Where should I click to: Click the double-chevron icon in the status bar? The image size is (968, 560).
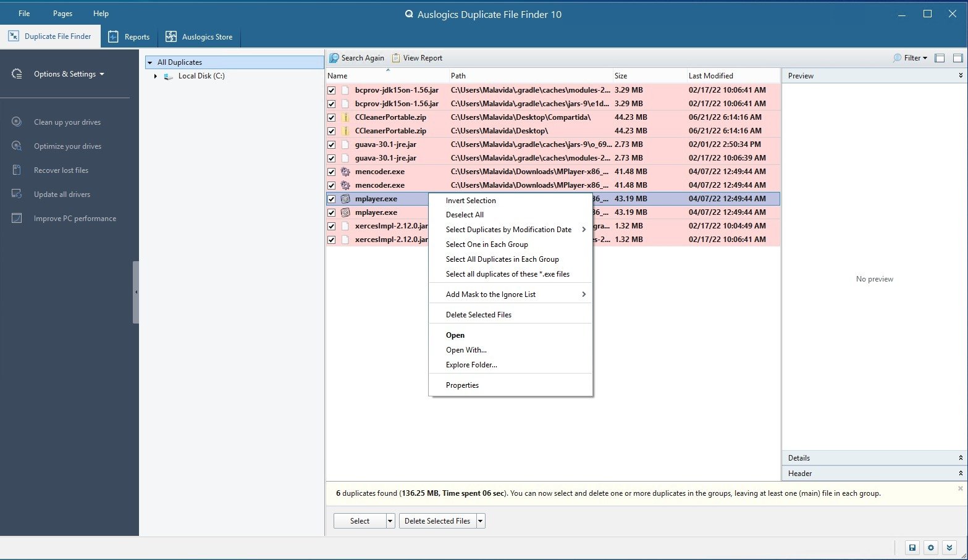pos(950,547)
